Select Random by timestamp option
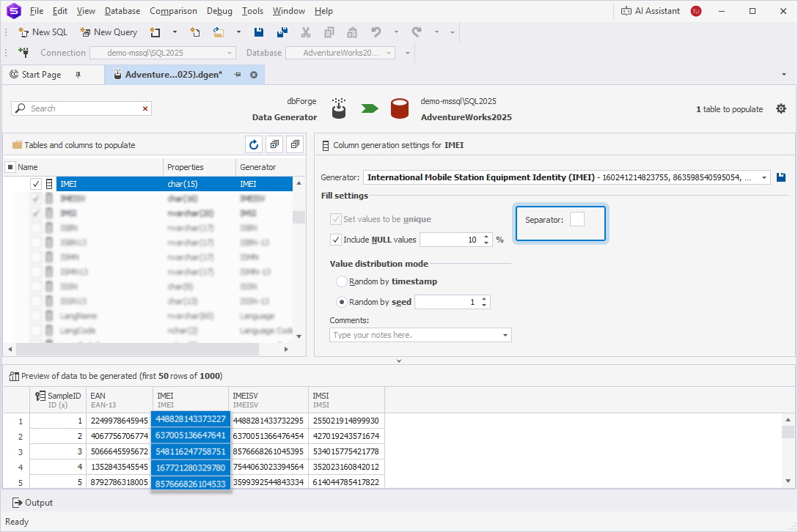This screenshot has height=532, width=798. (342, 281)
